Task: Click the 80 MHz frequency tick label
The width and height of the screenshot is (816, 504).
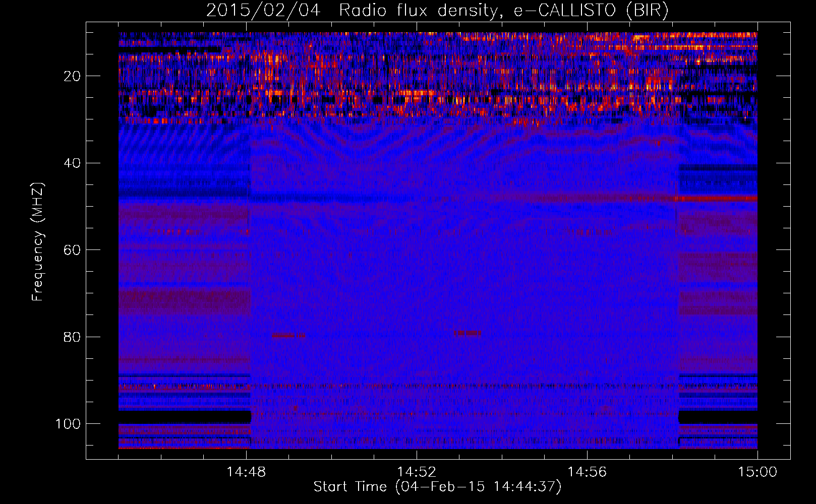Action: click(73, 337)
